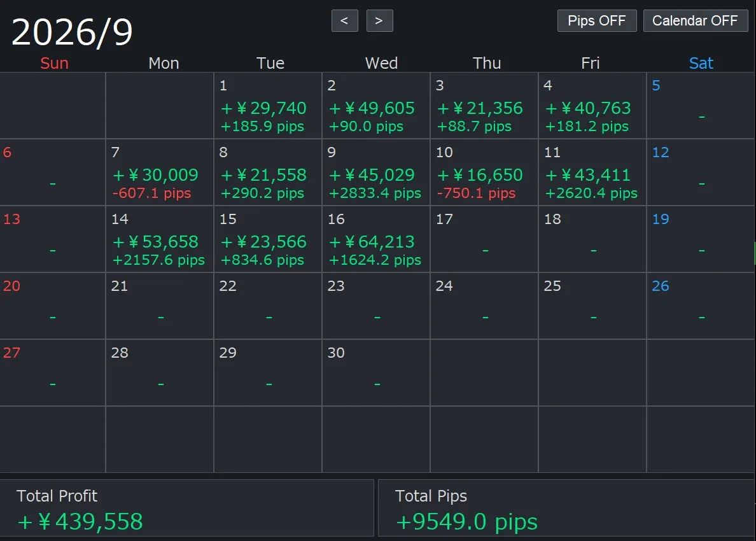
Task: Click the Sat column header
Action: pos(701,63)
